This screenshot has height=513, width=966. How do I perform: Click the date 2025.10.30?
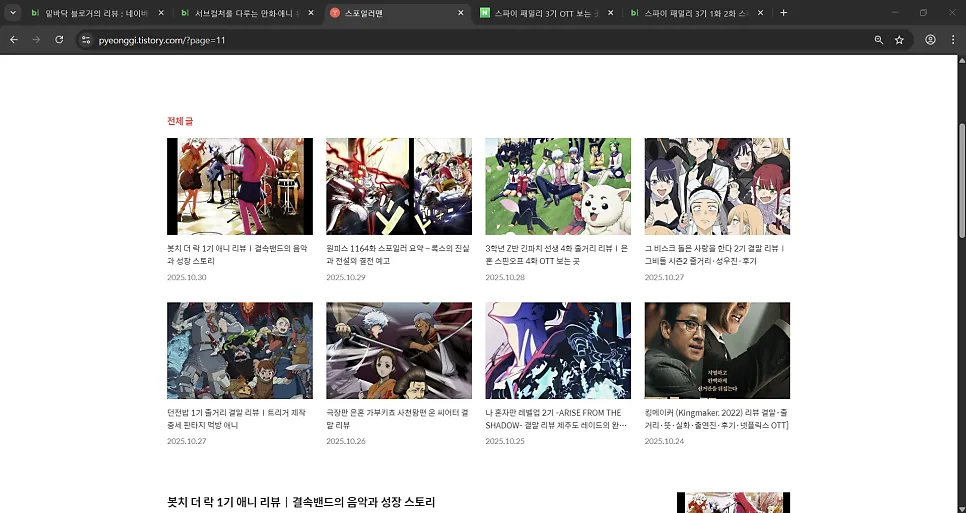[x=187, y=277]
